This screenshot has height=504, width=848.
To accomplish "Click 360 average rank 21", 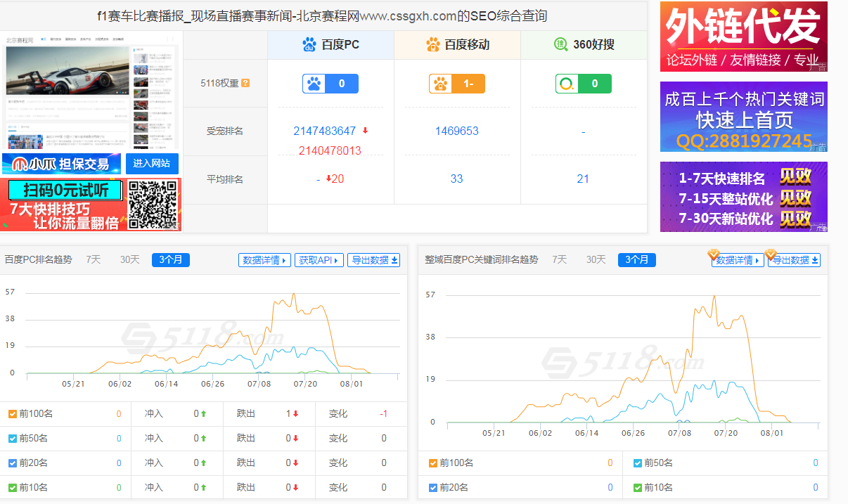I will tap(583, 179).
